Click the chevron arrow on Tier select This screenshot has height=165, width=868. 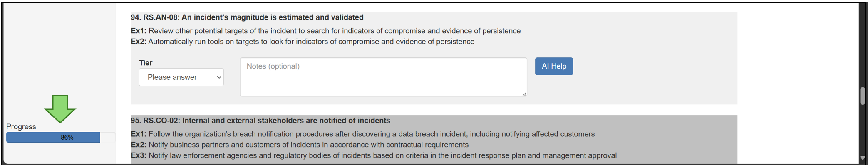point(219,77)
